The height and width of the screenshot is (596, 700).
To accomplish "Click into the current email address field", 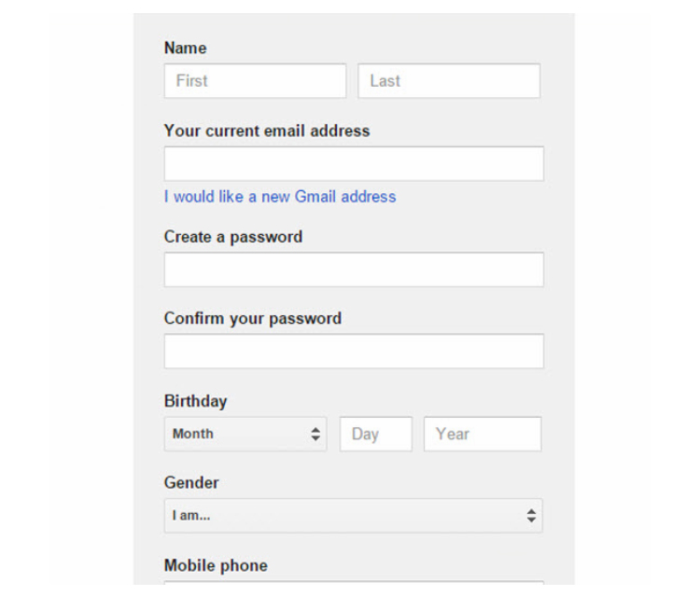I will [354, 164].
